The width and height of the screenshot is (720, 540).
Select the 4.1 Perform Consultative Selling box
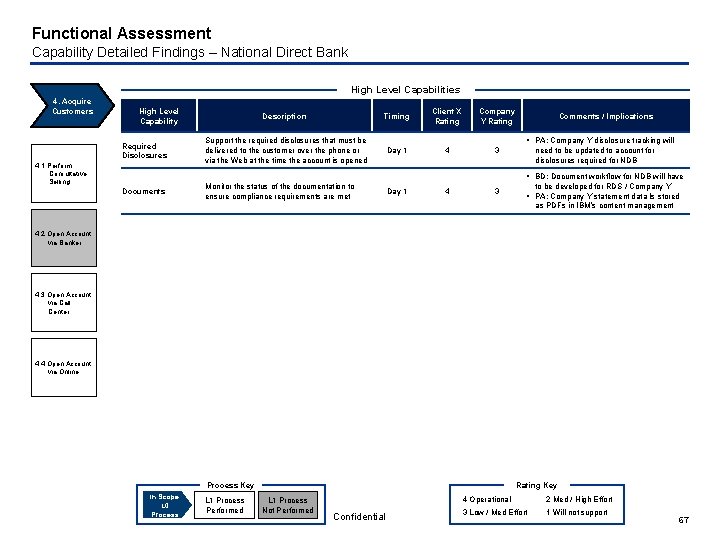(x=64, y=173)
